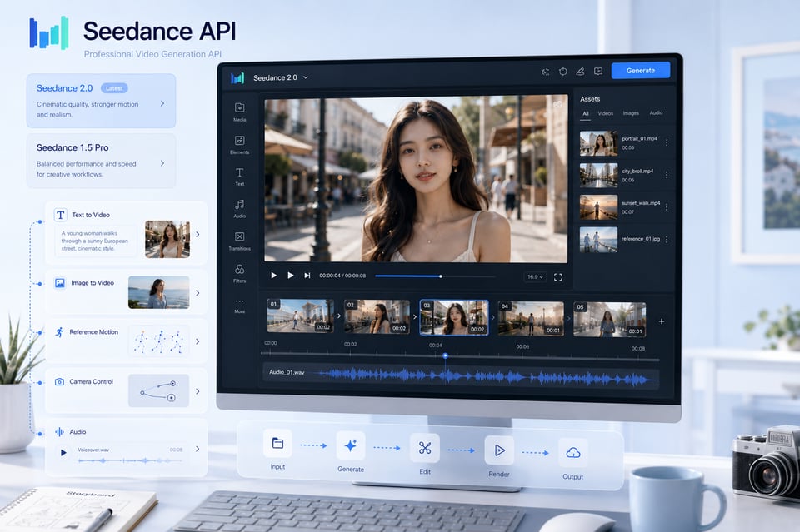Select the sunset_walk.mp4 asset thumbnail
The width and height of the screenshot is (800, 532).
pyautogui.click(x=598, y=207)
